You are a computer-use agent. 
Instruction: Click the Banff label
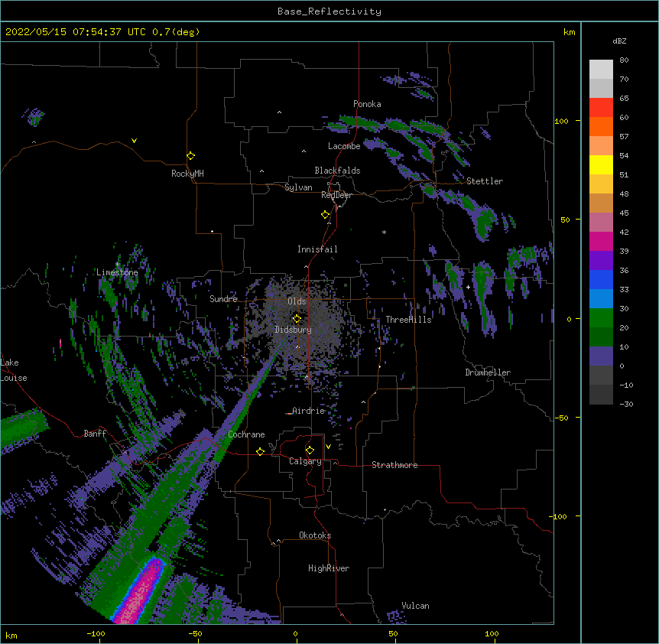point(95,434)
